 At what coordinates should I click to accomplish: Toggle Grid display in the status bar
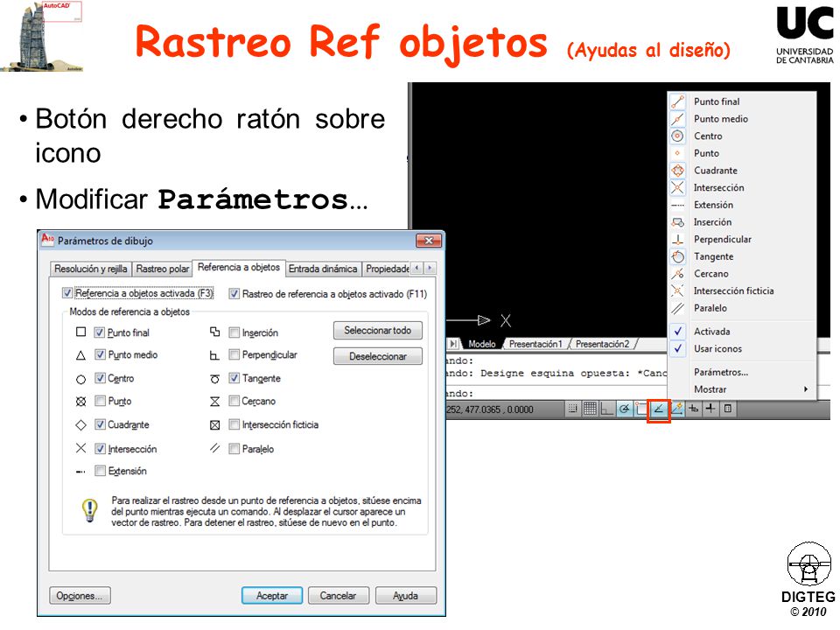click(590, 409)
